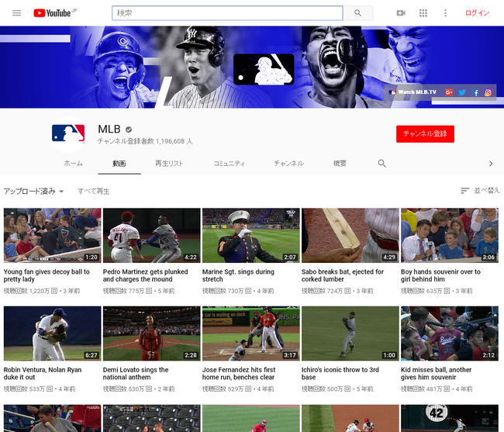The width and height of the screenshot is (504, 432).
Task: Open Demi Lovato national anthem thumbnail
Action: click(x=152, y=334)
